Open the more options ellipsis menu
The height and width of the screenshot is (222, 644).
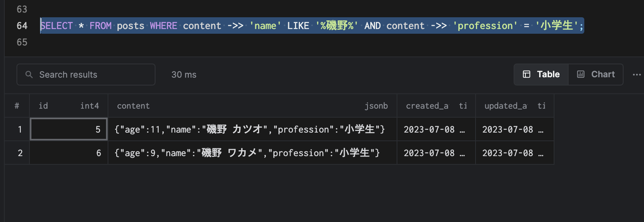click(637, 75)
